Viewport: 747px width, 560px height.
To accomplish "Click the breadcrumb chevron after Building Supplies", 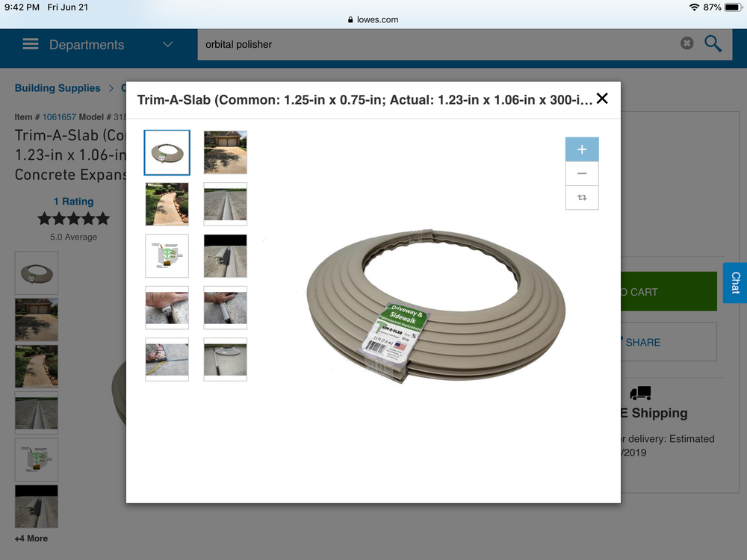I will click(x=111, y=88).
